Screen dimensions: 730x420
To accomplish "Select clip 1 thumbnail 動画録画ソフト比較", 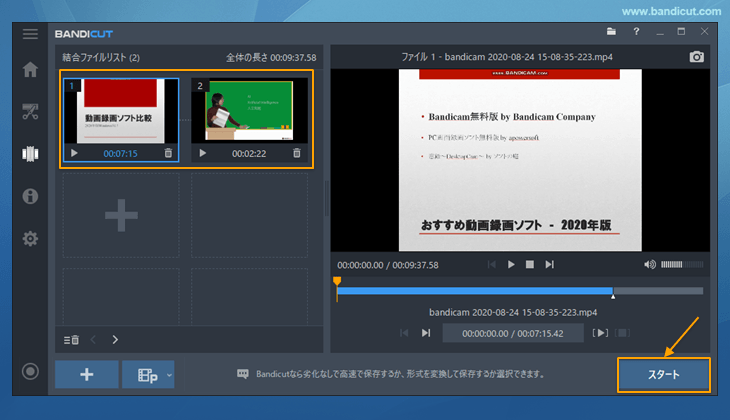I will pyautogui.click(x=121, y=111).
